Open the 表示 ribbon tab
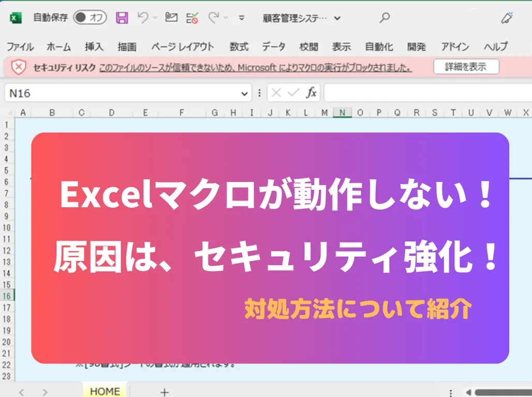The height and width of the screenshot is (397, 532). click(342, 47)
